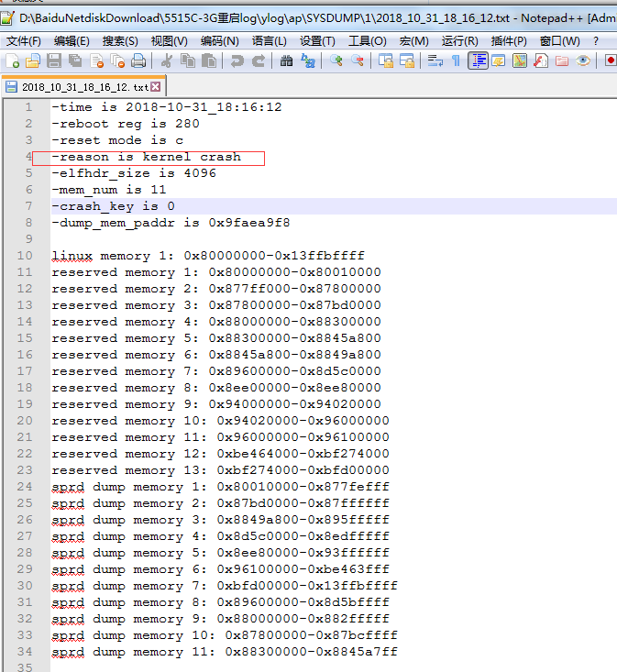Image resolution: width=617 pixels, height=672 pixels.
Task: Open the 窗口(W) menu
Action: 559,41
